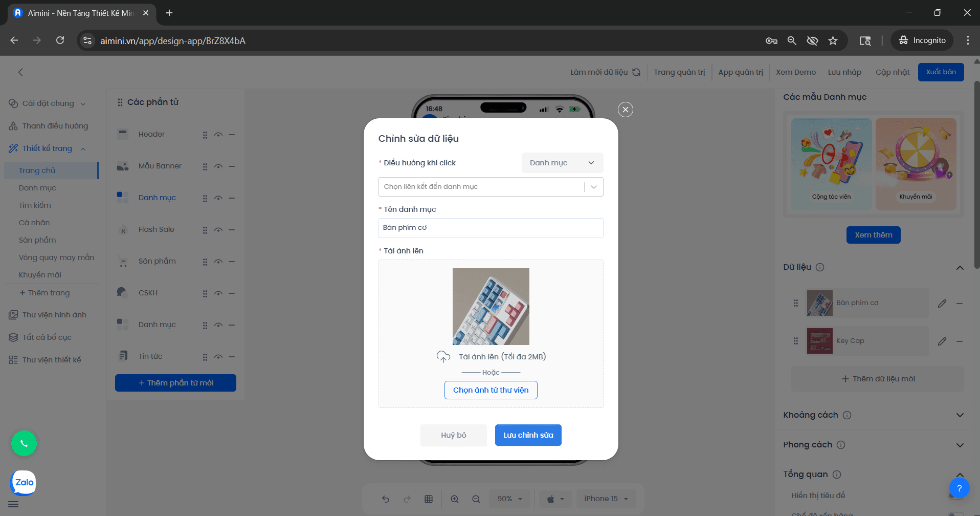
Task: Click the back arrow above sidebar
Action: pyautogui.click(x=21, y=72)
